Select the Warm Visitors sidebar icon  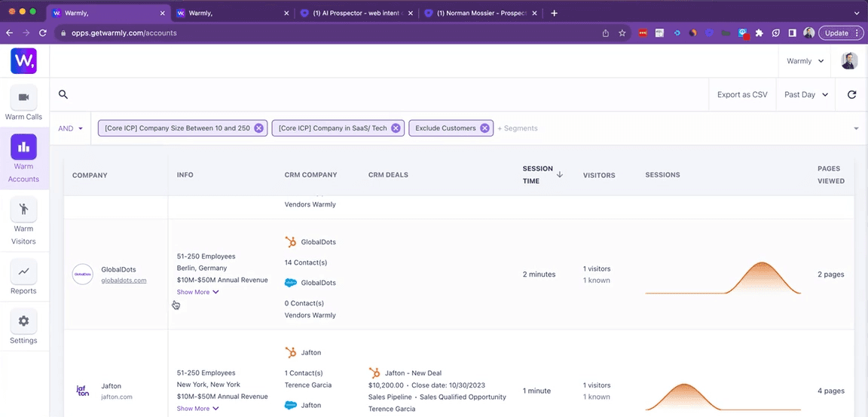[24, 210]
